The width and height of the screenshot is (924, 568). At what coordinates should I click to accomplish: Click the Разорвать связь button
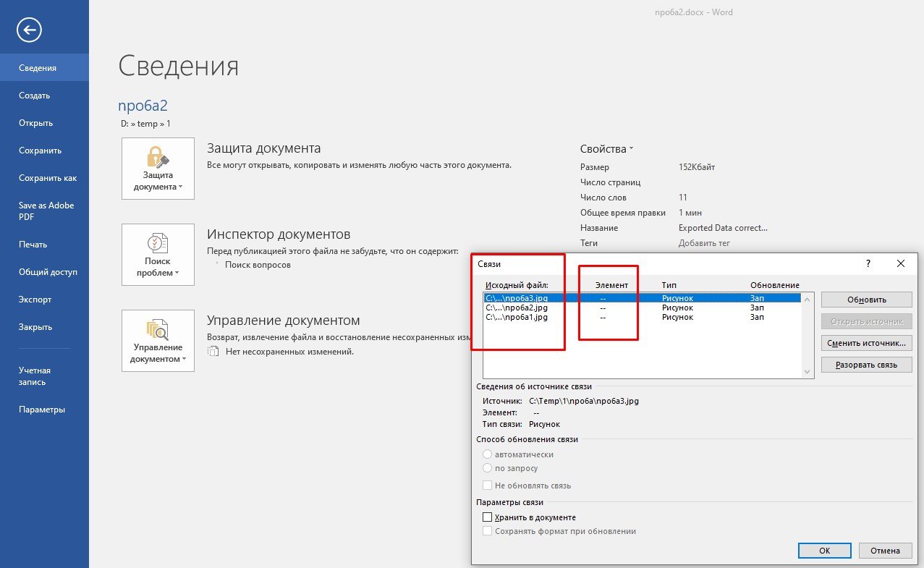pos(867,365)
